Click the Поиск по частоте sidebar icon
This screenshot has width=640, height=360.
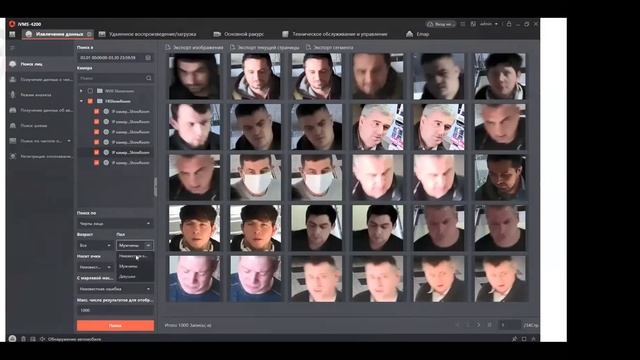click(13, 141)
